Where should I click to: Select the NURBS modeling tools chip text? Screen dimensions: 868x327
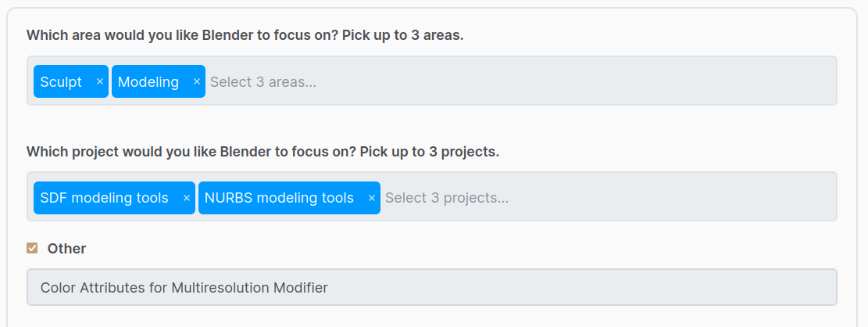coord(279,198)
